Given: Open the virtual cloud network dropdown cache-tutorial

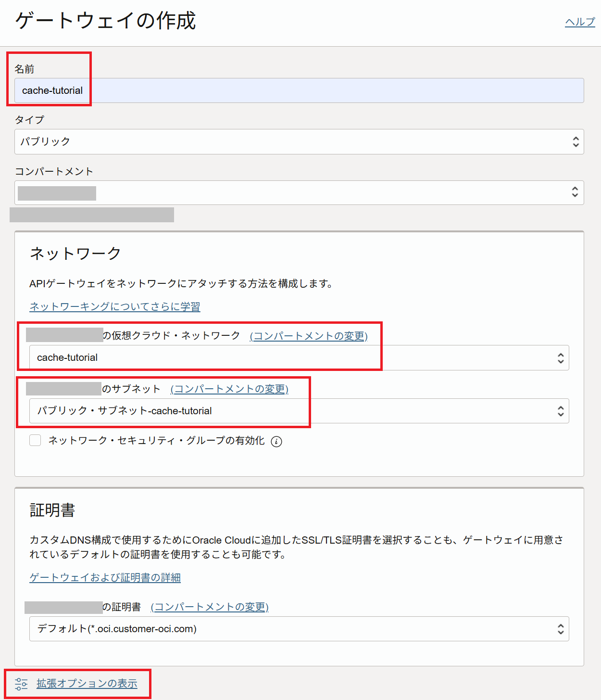Looking at the screenshot, I should [288, 358].
